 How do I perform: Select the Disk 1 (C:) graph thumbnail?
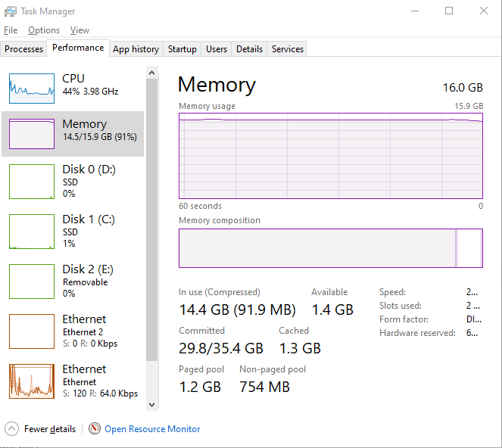[x=32, y=231]
